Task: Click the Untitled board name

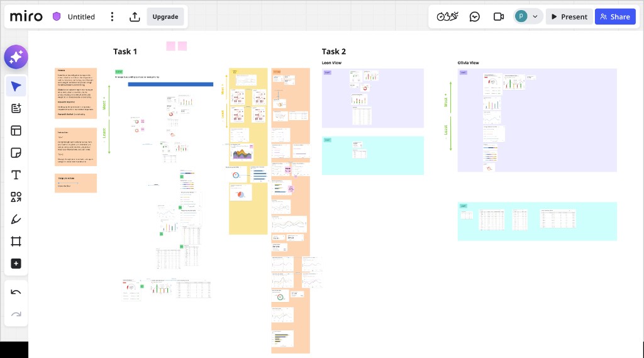Action: (81, 17)
